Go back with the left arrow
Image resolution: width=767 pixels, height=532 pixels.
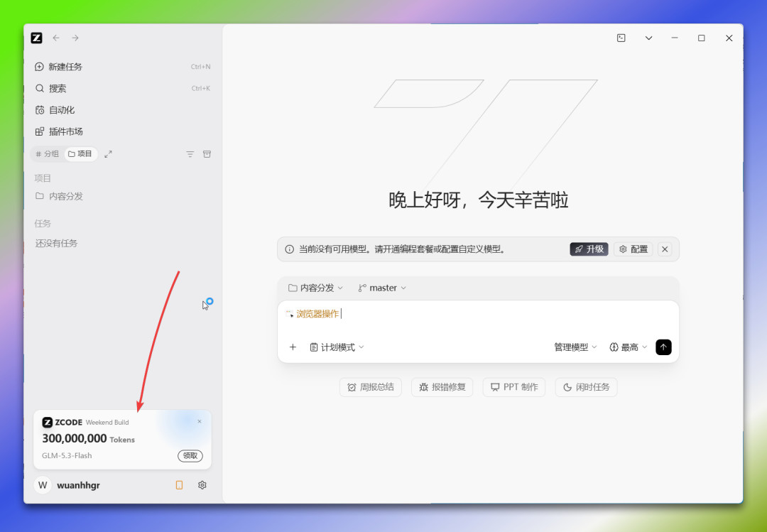click(x=56, y=38)
